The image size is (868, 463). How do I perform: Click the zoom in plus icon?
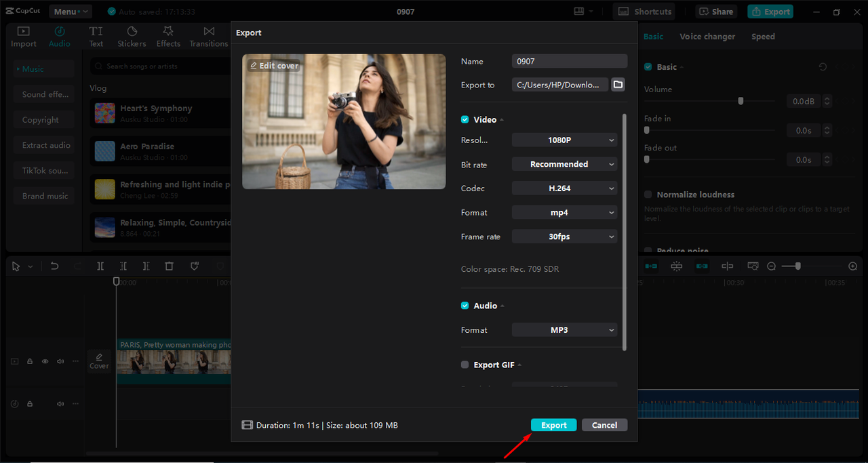pos(853,266)
